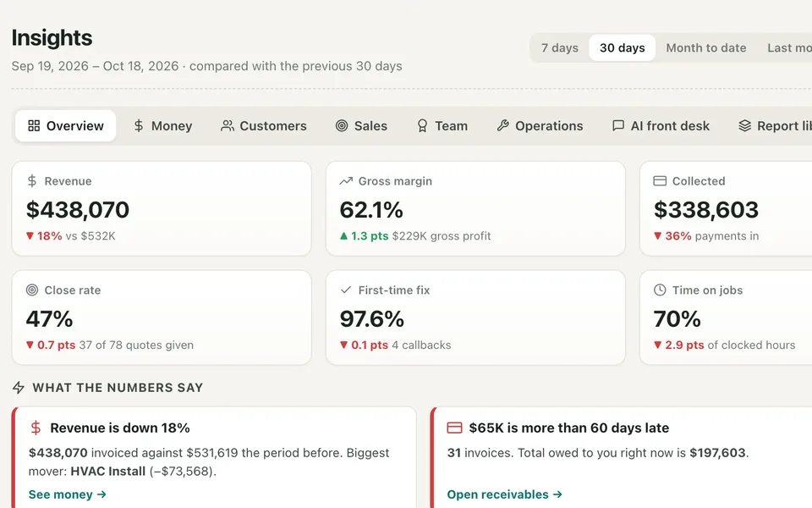This screenshot has width=812, height=508.
Task: Open the Time on jobs 70% card
Action: coord(726,317)
